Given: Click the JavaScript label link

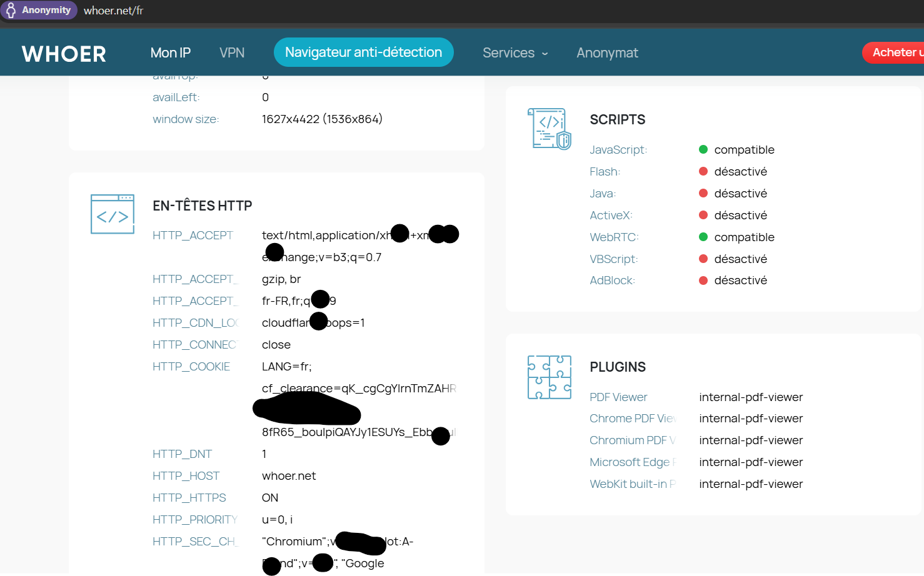Looking at the screenshot, I should 618,150.
